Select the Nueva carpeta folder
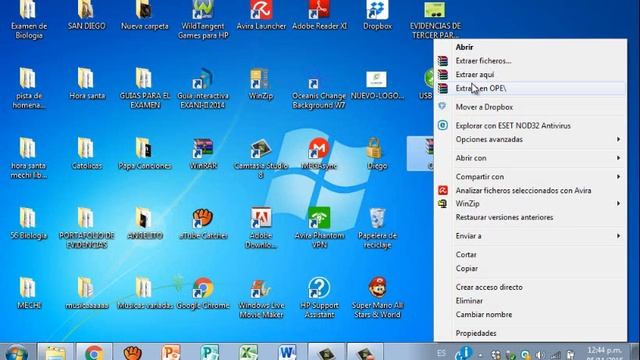Screen dimensions: 640x360 (144, 14)
